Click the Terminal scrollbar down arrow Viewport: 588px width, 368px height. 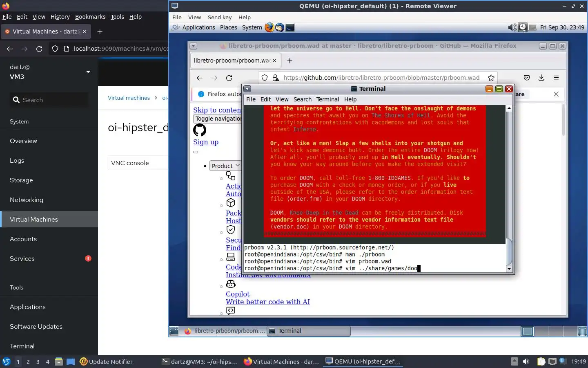pos(509,269)
